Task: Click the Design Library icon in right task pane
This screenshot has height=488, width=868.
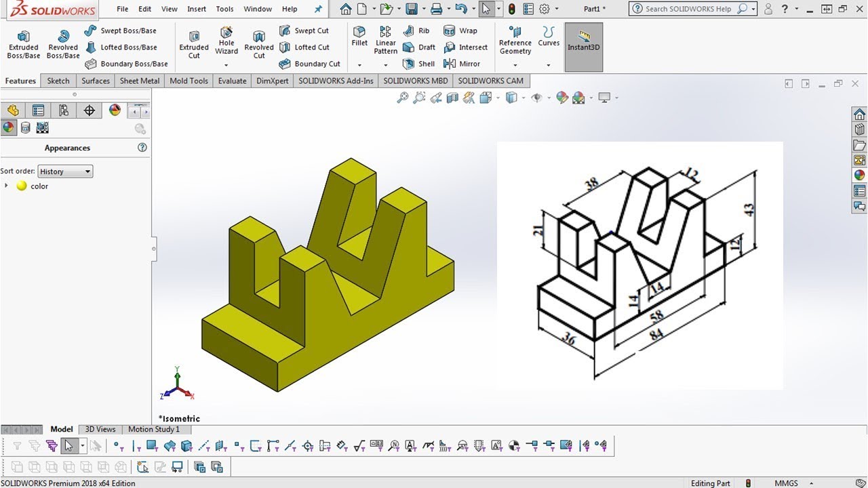Action: click(x=860, y=129)
